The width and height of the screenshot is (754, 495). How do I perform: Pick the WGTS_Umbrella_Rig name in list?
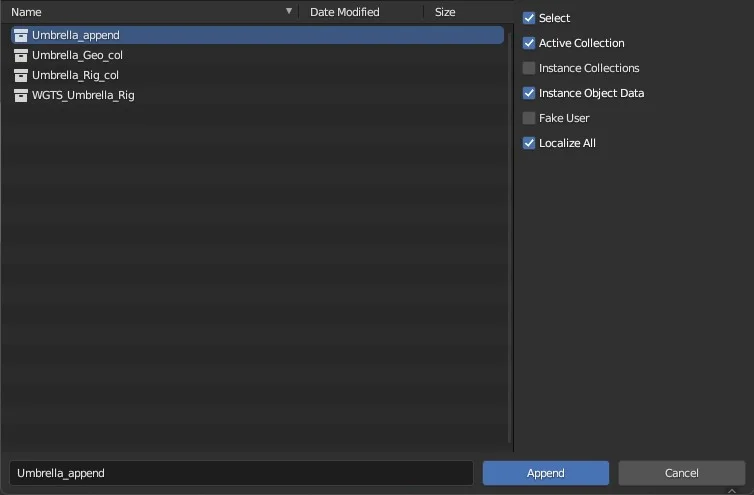click(x=83, y=95)
